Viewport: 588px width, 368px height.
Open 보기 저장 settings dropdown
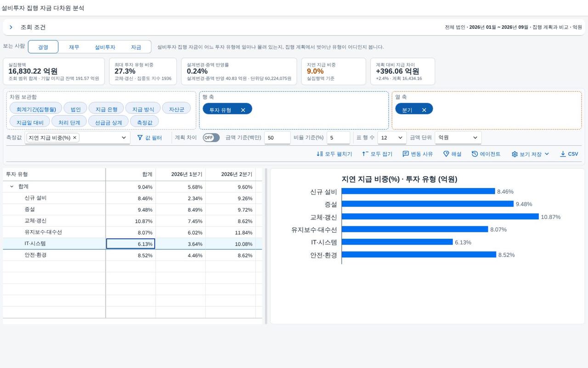531,154
